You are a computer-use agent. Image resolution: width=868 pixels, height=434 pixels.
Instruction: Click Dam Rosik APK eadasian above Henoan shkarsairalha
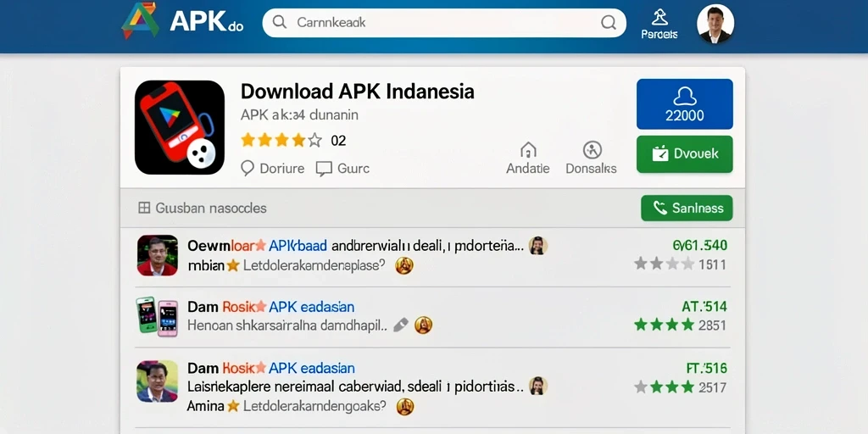click(270, 307)
